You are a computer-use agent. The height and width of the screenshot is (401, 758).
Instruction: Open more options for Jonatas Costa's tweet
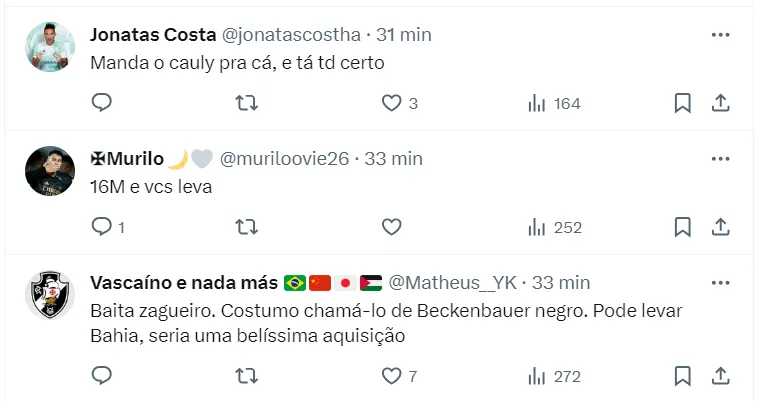tap(719, 34)
